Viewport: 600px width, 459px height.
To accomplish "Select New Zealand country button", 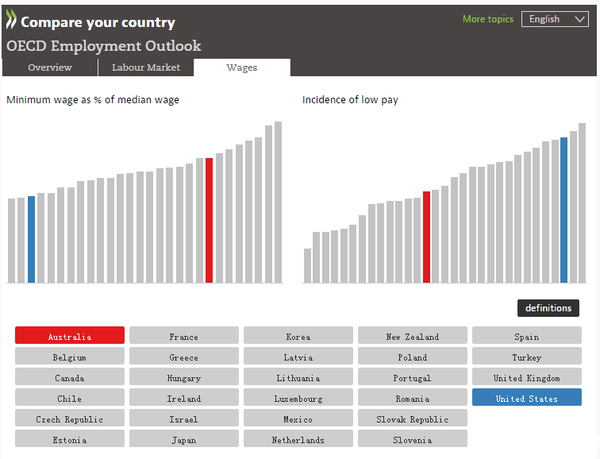I will click(x=412, y=337).
